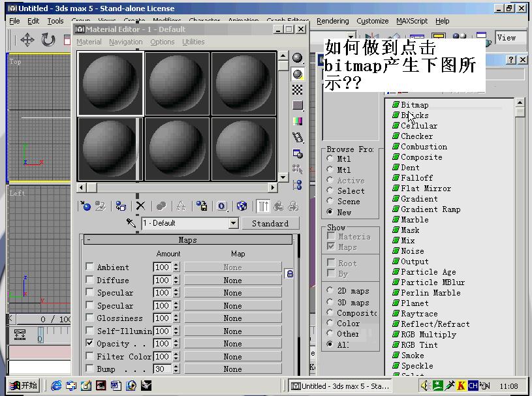Image resolution: width=532 pixels, height=396 pixels.
Task: Click the Make Preview film icon
Action: coord(298,137)
